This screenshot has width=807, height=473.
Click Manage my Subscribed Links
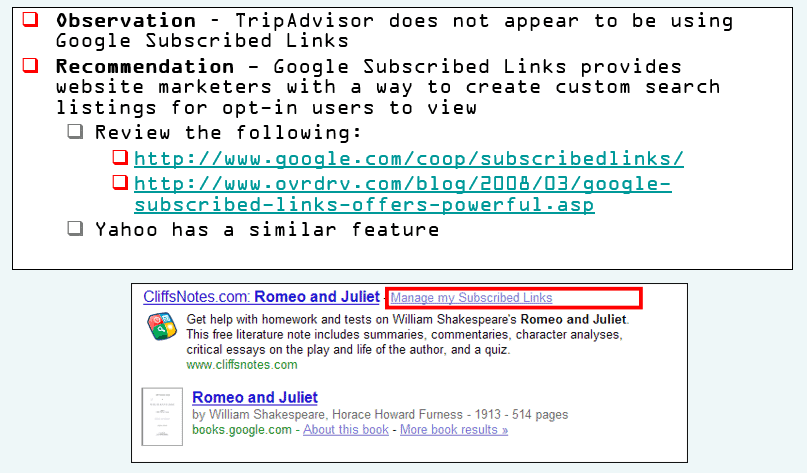(x=471, y=298)
